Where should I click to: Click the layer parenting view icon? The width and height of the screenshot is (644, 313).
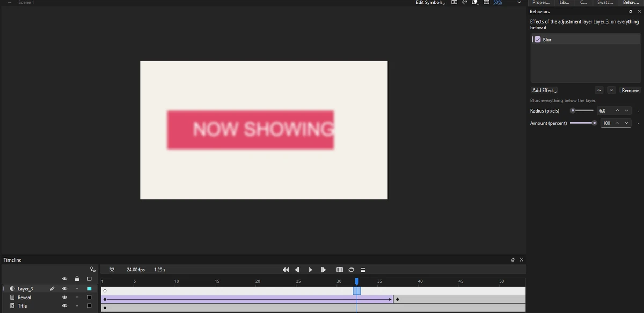[93, 270]
